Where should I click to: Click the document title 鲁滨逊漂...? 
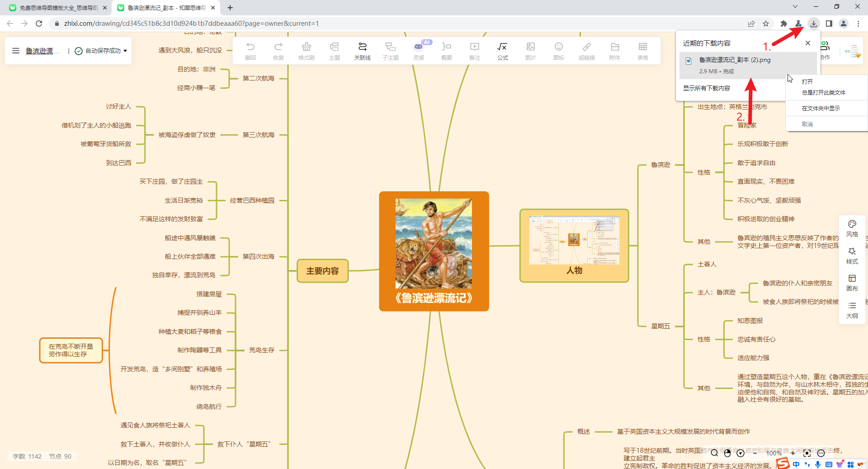[x=42, y=51]
